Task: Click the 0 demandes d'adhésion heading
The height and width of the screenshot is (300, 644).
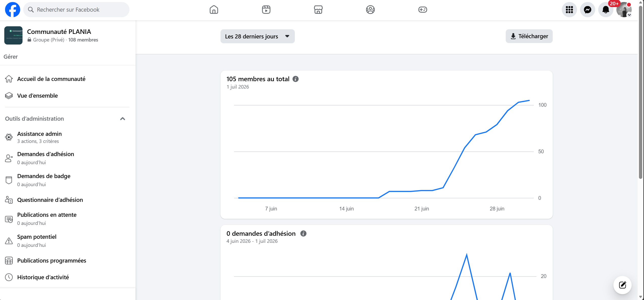Action: [261, 233]
